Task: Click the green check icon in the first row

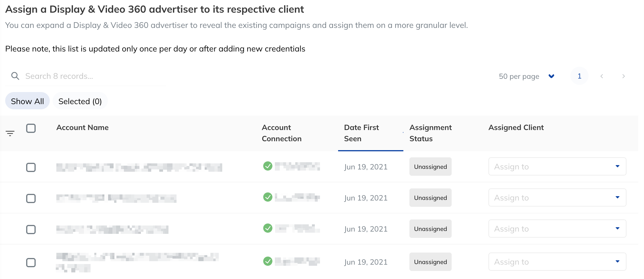Action: [268, 166]
